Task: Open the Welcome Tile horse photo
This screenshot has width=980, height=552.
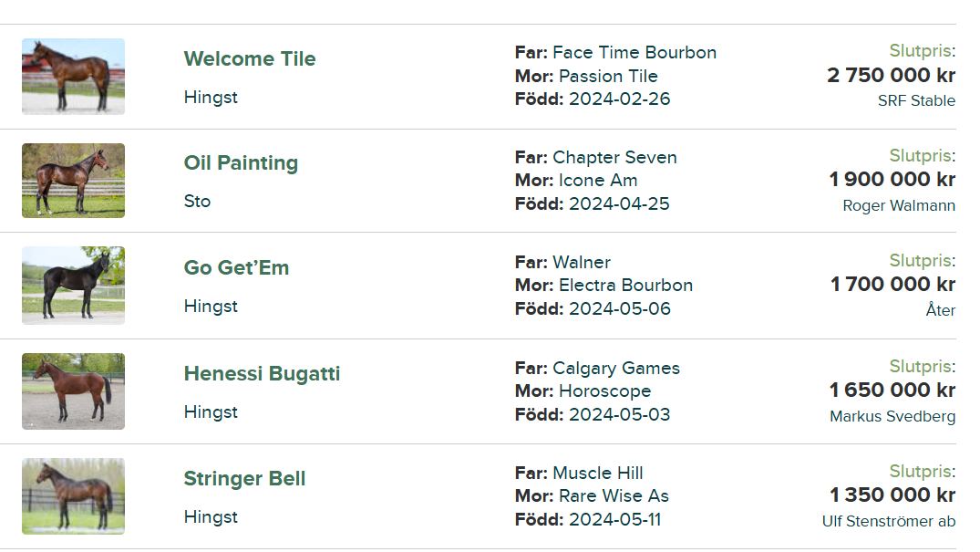Action: click(73, 77)
